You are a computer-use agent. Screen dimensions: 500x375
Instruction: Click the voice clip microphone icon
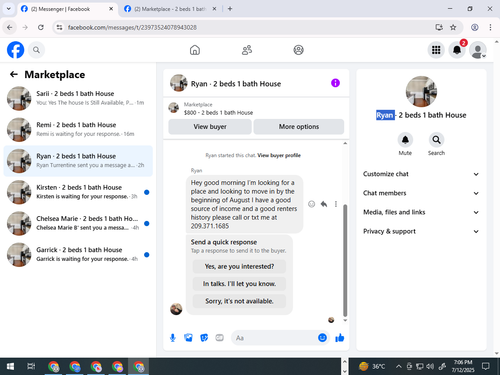pos(173,338)
